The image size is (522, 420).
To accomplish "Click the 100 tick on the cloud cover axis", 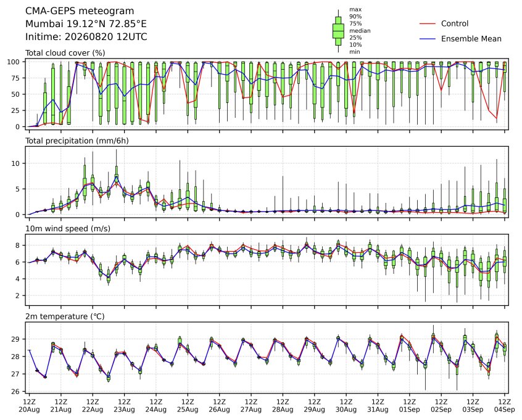I will pos(14,62).
